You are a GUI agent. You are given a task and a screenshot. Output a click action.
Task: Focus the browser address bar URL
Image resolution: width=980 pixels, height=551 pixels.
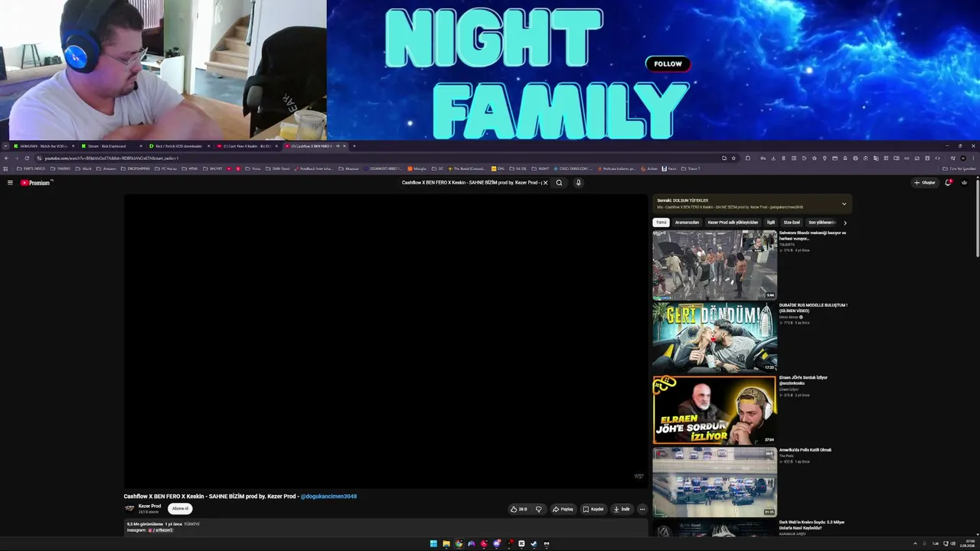point(112,158)
